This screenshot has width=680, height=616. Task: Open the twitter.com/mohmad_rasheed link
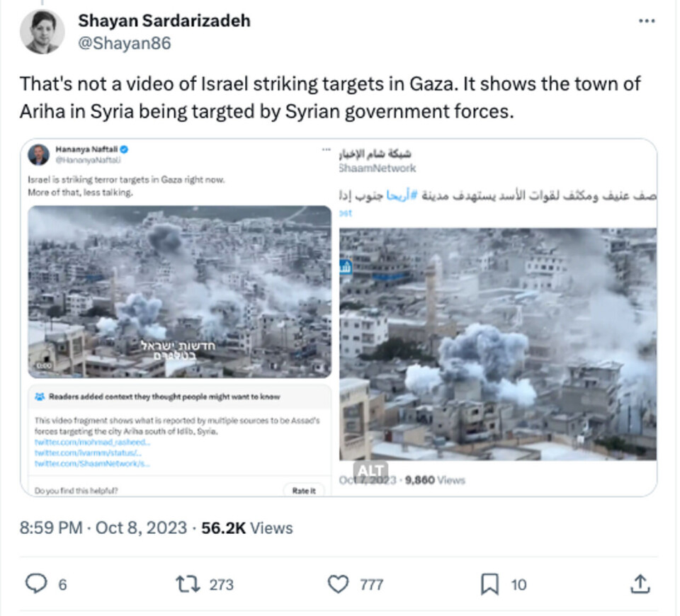tap(92, 442)
